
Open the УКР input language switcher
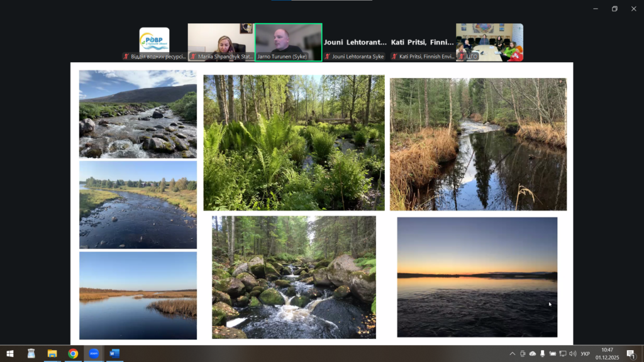coord(585,354)
